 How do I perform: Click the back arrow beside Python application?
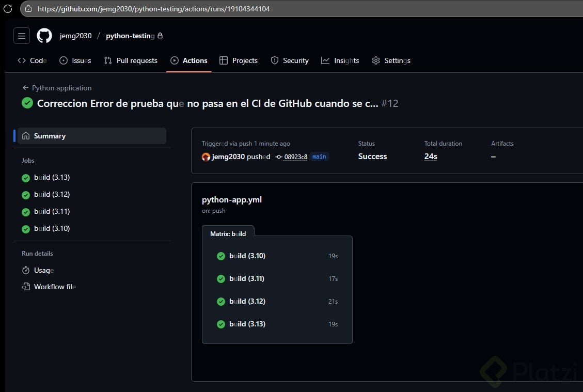[25, 88]
